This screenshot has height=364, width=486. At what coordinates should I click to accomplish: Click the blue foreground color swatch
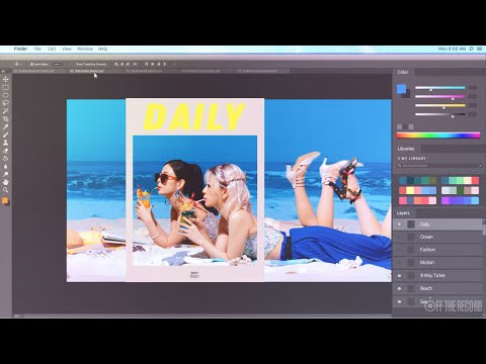401,89
